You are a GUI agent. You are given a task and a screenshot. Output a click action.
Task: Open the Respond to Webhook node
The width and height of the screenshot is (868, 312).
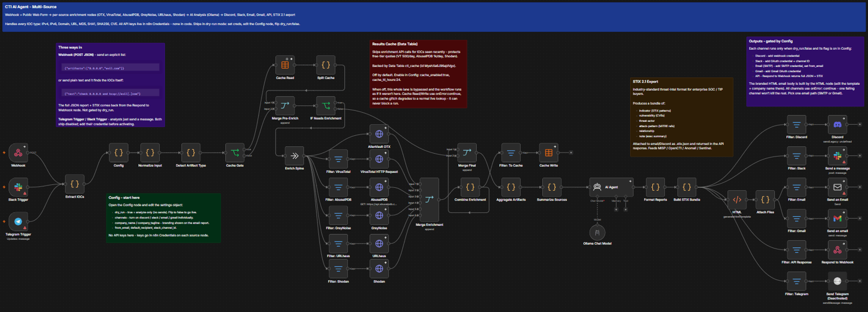(x=837, y=250)
